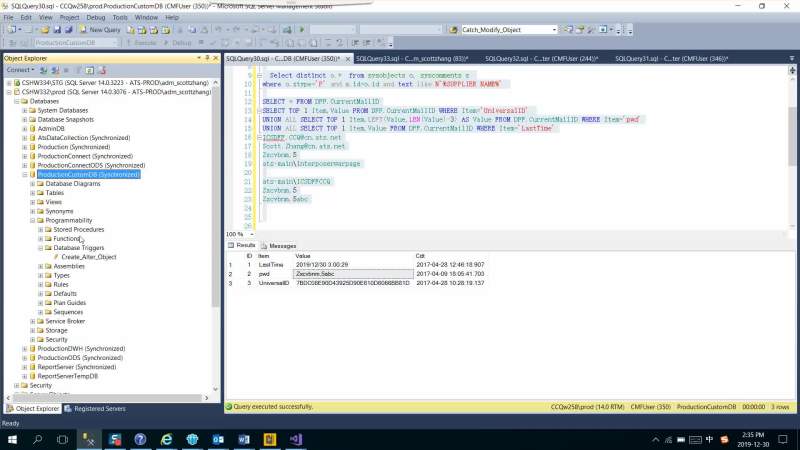Open the Tools menu

(120, 17)
